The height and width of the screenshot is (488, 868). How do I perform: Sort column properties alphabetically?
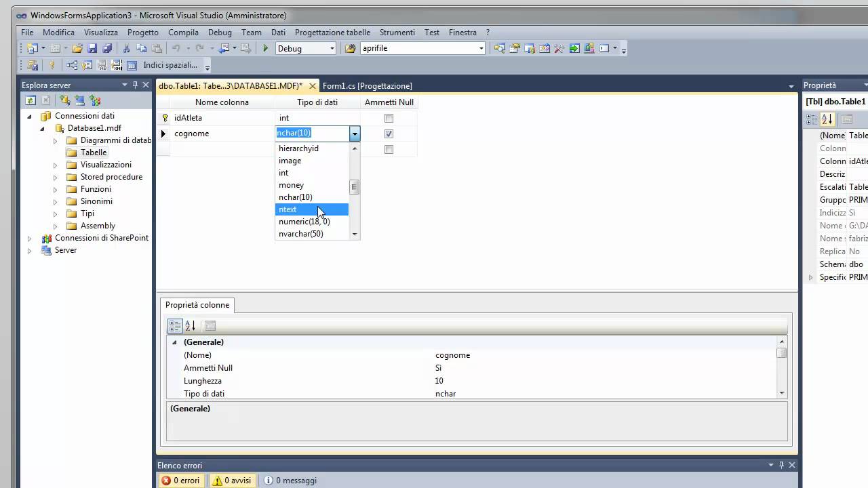[x=191, y=326]
